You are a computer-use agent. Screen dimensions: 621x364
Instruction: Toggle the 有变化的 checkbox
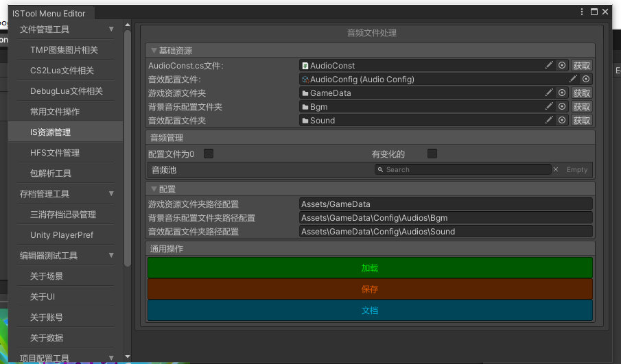pos(432,154)
